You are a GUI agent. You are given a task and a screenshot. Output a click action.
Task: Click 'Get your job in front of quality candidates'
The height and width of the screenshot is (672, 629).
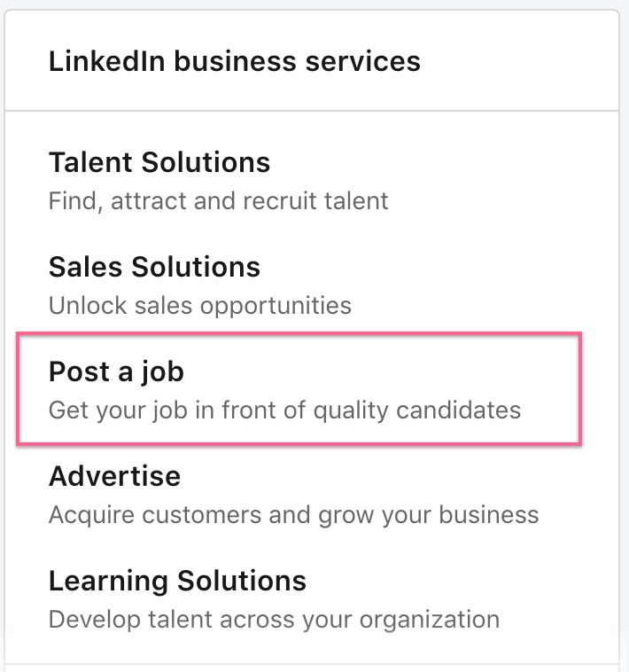[284, 410]
